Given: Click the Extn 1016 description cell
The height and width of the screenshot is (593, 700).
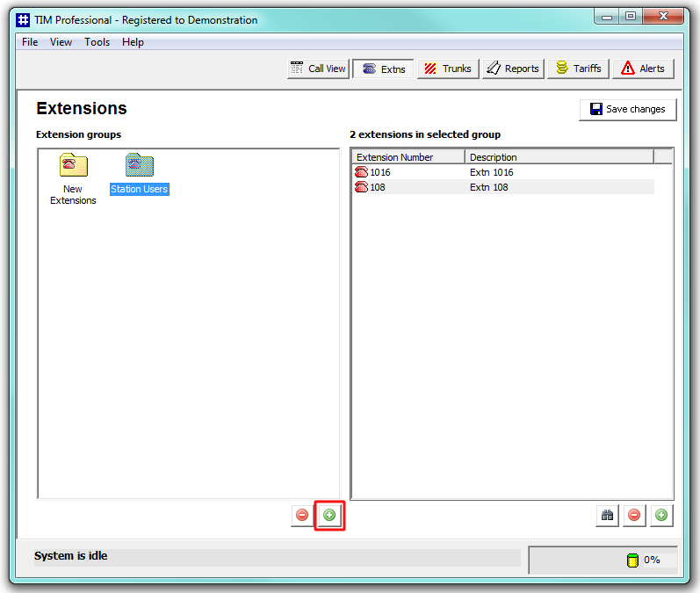Looking at the screenshot, I should point(492,172).
